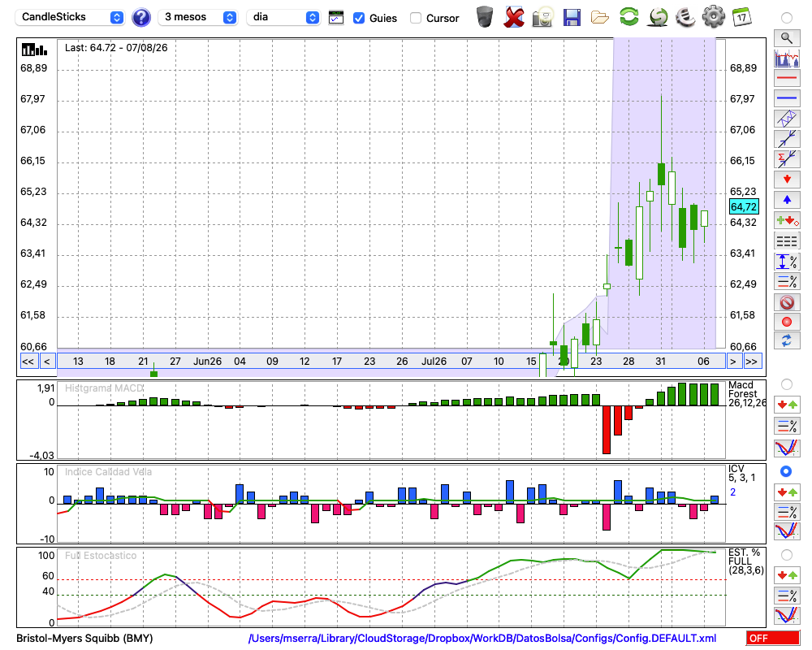Select the radio button beside MACD panel
Viewport: 812px width, 650px height.
(786, 384)
